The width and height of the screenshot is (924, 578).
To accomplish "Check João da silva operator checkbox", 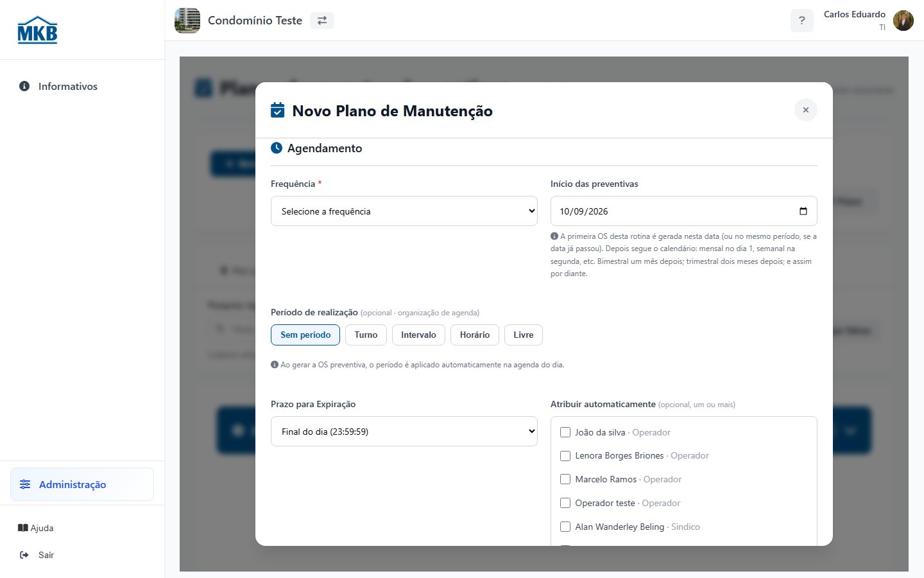I will [565, 432].
